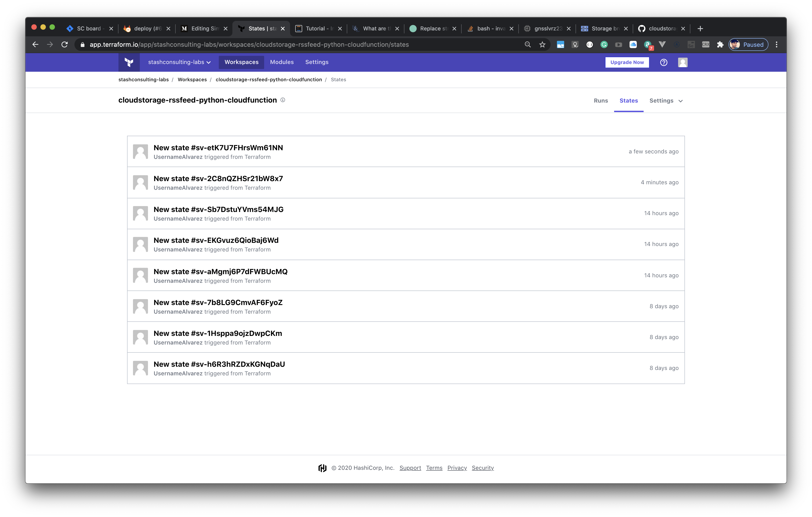Open Settings in the top navigation

click(x=317, y=62)
